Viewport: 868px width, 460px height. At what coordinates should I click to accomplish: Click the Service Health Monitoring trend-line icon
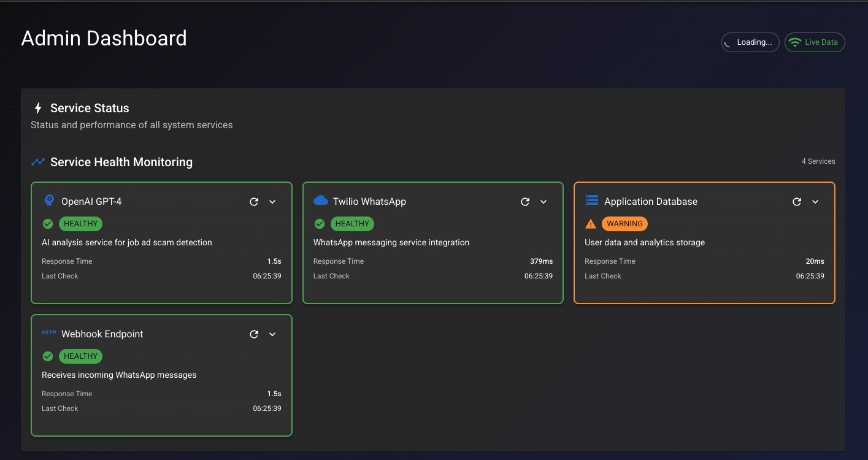[x=38, y=162]
